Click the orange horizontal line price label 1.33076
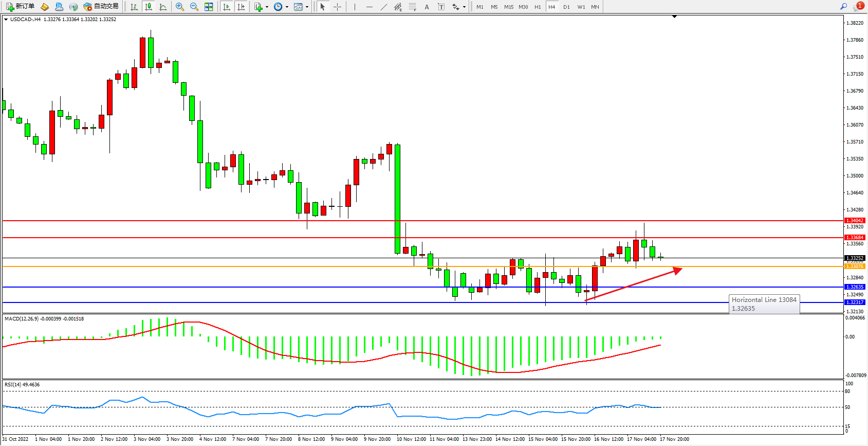The image size is (868, 446). pyautogui.click(x=855, y=266)
